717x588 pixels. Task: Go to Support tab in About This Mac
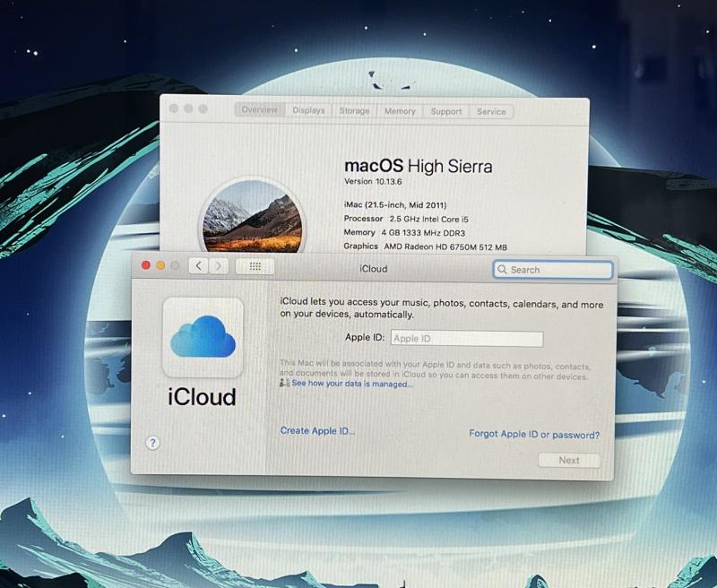point(446,111)
